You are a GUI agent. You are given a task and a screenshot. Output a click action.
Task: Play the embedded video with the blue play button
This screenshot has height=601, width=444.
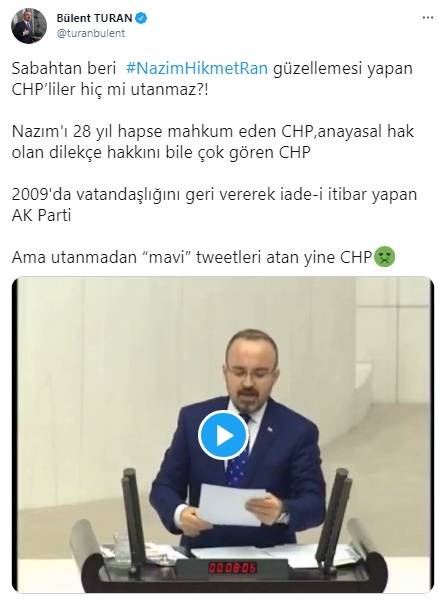(223, 435)
